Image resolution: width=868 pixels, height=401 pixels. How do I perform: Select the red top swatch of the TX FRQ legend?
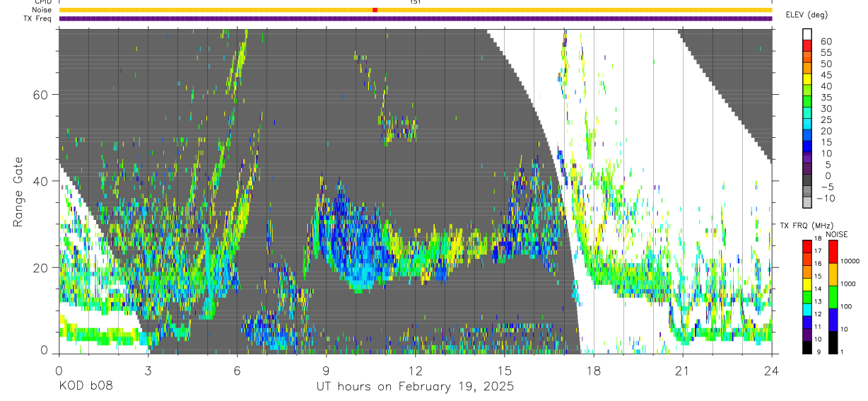point(807,246)
